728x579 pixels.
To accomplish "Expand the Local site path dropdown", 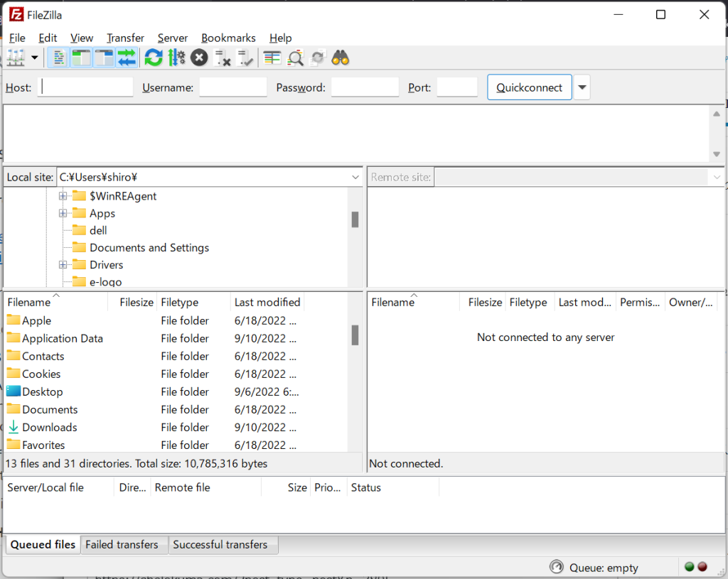I will pos(355,177).
